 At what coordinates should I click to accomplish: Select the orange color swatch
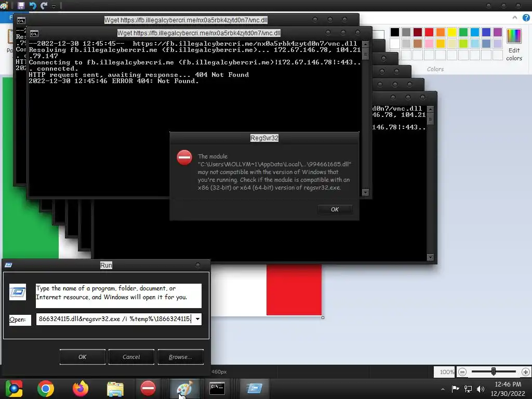click(441, 32)
